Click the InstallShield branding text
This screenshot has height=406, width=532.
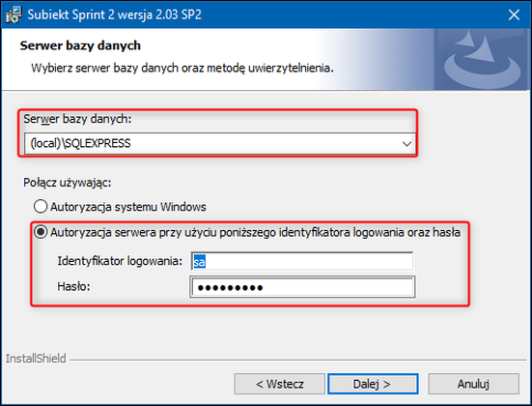pyautogui.click(x=36, y=359)
